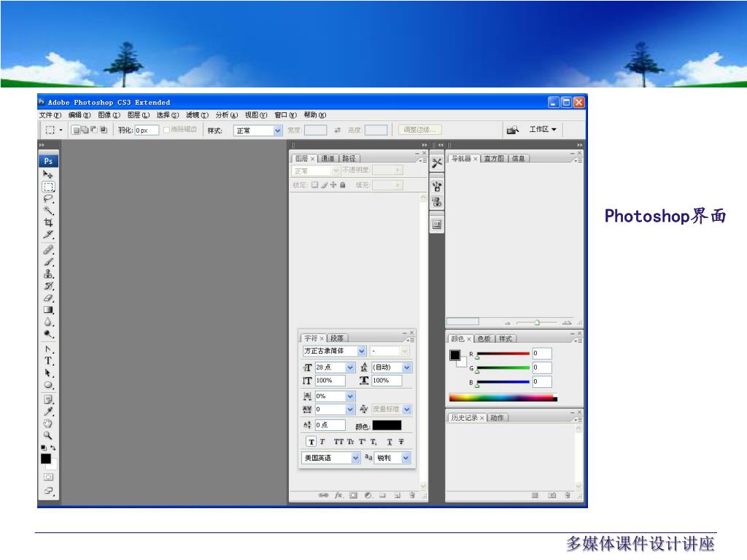Click the red R channel slider
747x560 pixels.
click(503, 354)
